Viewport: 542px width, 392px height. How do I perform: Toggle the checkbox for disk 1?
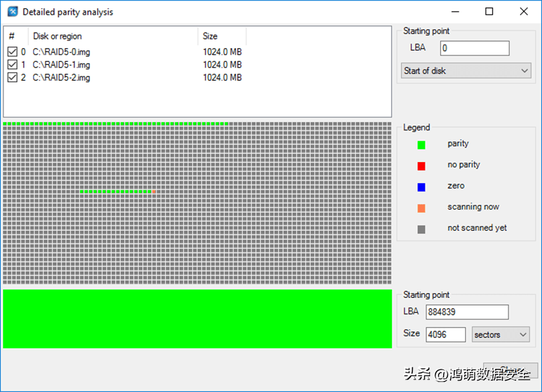coord(13,64)
